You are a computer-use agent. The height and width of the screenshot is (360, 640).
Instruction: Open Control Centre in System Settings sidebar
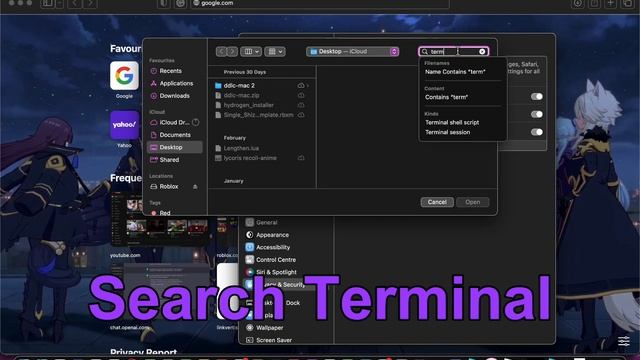tap(276, 260)
